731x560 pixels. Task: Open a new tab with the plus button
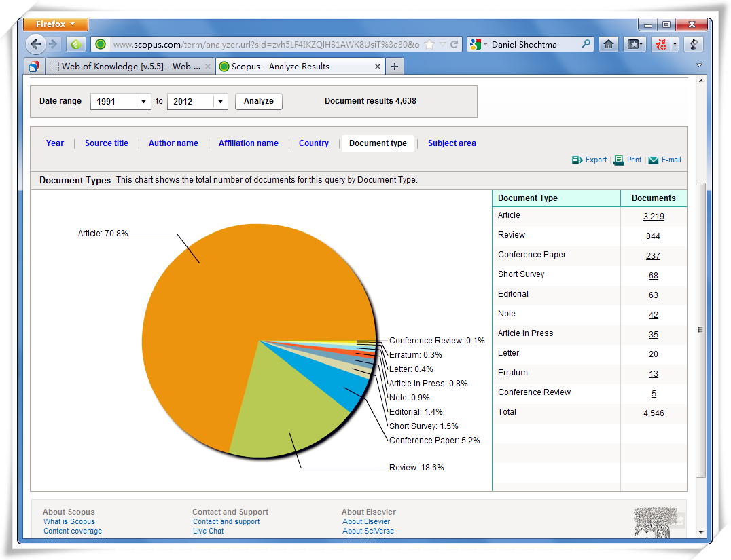394,66
